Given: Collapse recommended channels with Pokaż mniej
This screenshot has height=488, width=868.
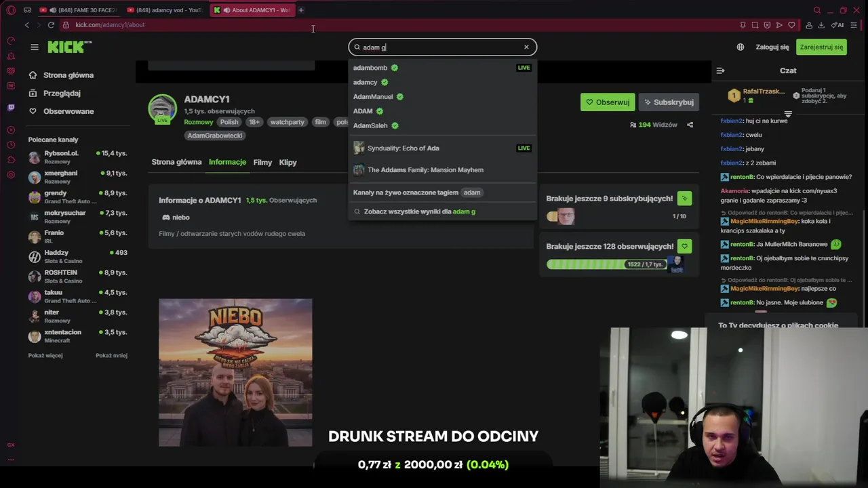Looking at the screenshot, I should (111, 355).
